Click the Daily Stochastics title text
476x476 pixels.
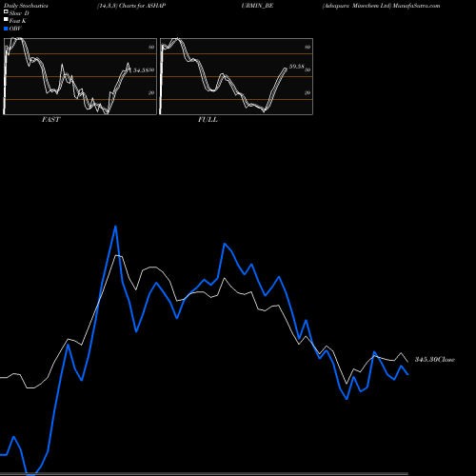pyautogui.click(x=26, y=6)
